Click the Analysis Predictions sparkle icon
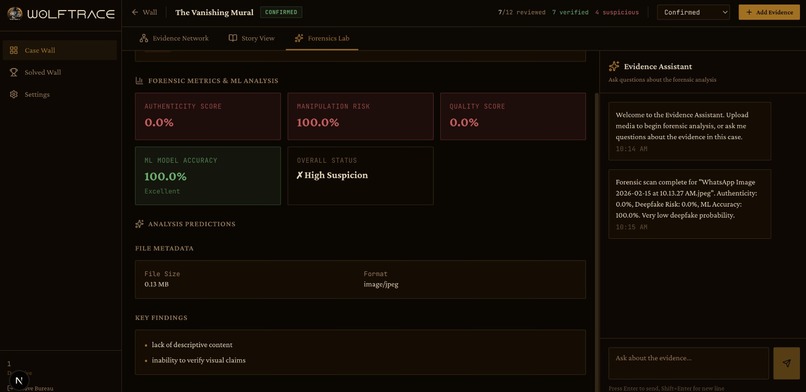This screenshot has height=392, width=806. 139,224
